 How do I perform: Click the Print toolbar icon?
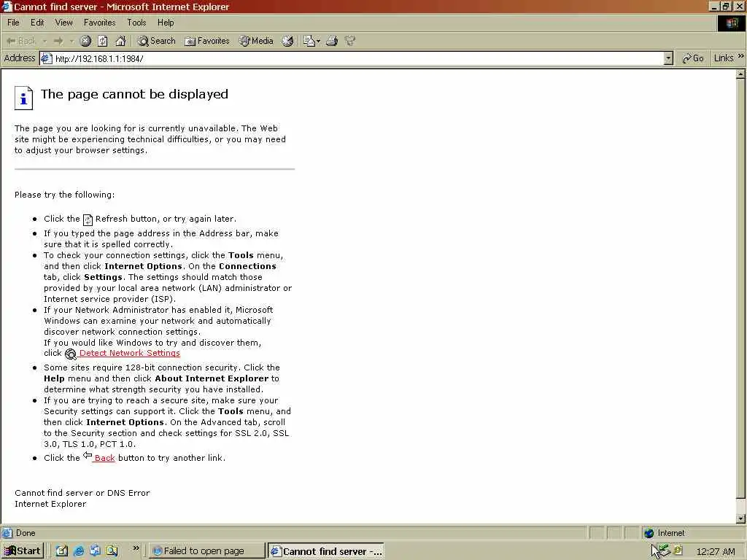coord(332,41)
